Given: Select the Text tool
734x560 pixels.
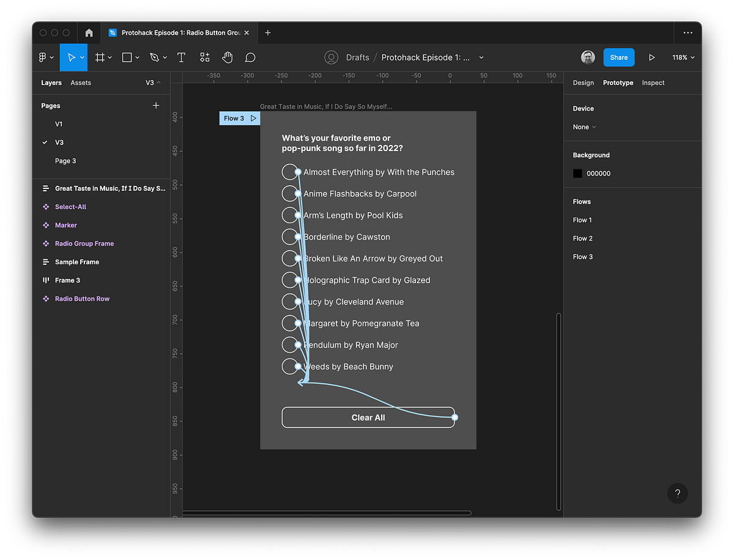Looking at the screenshot, I should 181,57.
